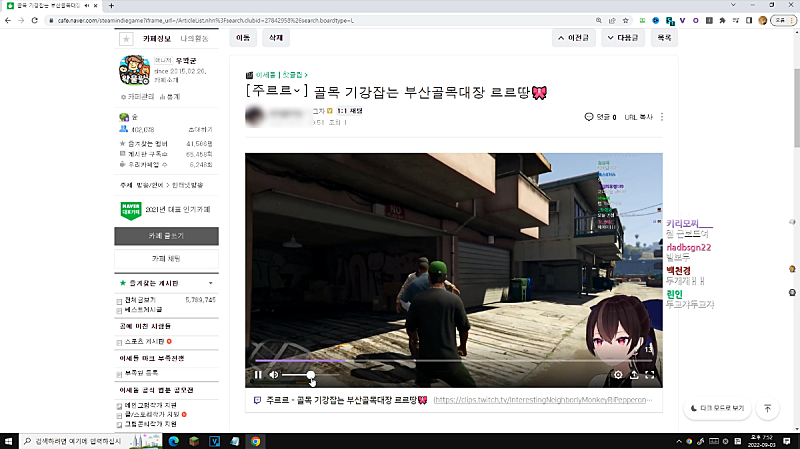Go to next post 다음글

[x=623, y=38]
